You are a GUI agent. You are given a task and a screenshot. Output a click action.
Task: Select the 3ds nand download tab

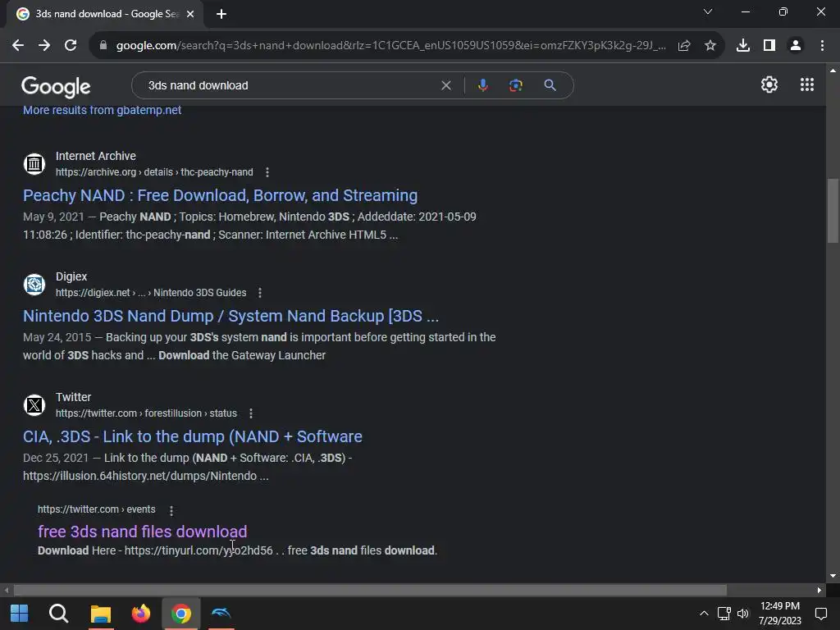(104, 14)
